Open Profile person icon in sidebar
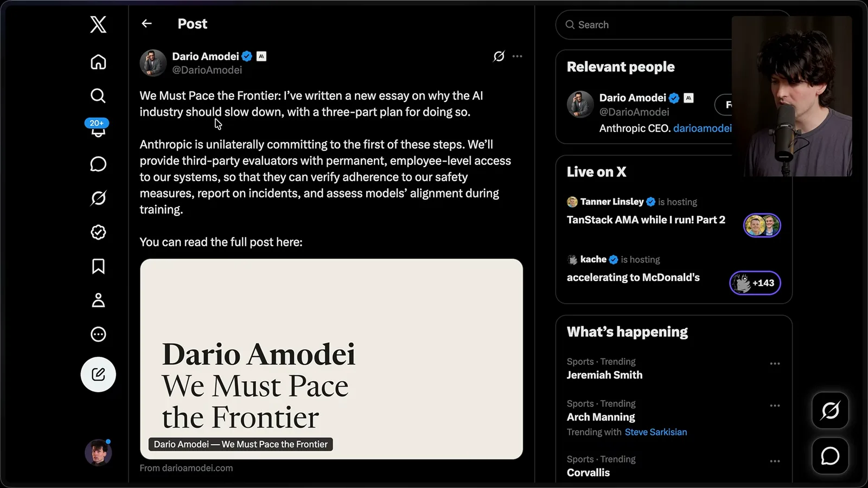 click(x=98, y=300)
